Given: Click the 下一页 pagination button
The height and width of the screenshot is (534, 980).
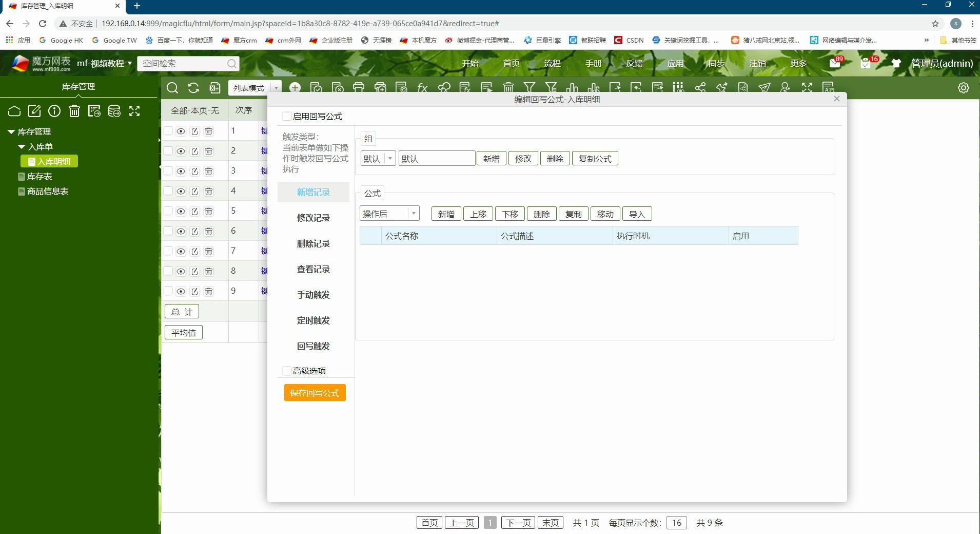Looking at the screenshot, I should click(x=518, y=523).
